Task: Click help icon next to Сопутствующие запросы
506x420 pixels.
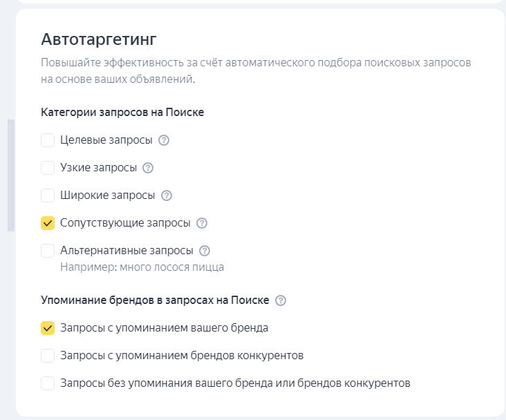Action: point(202,223)
